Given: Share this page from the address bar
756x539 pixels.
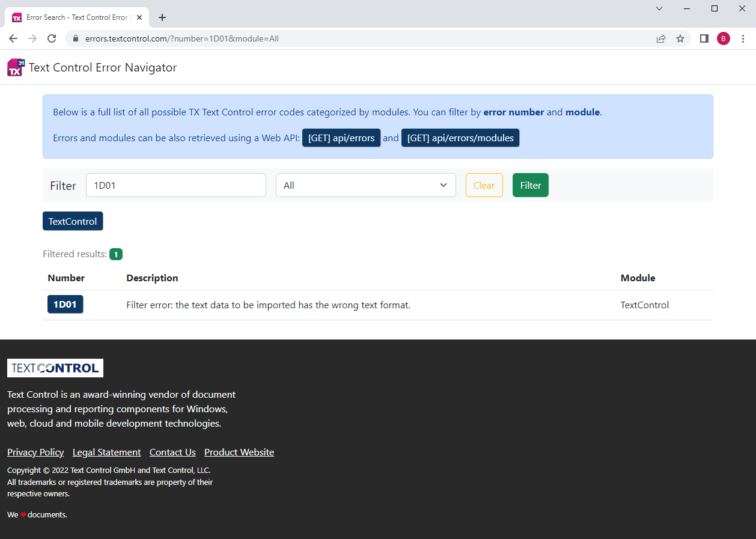Looking at the screenshot, I should [661, 38].
